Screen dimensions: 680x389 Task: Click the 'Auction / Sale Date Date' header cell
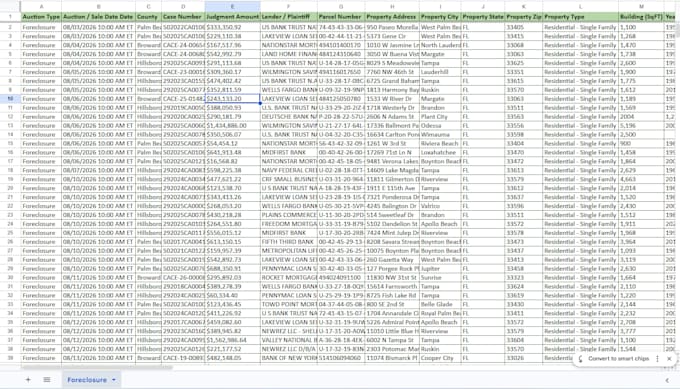(98, 17)
